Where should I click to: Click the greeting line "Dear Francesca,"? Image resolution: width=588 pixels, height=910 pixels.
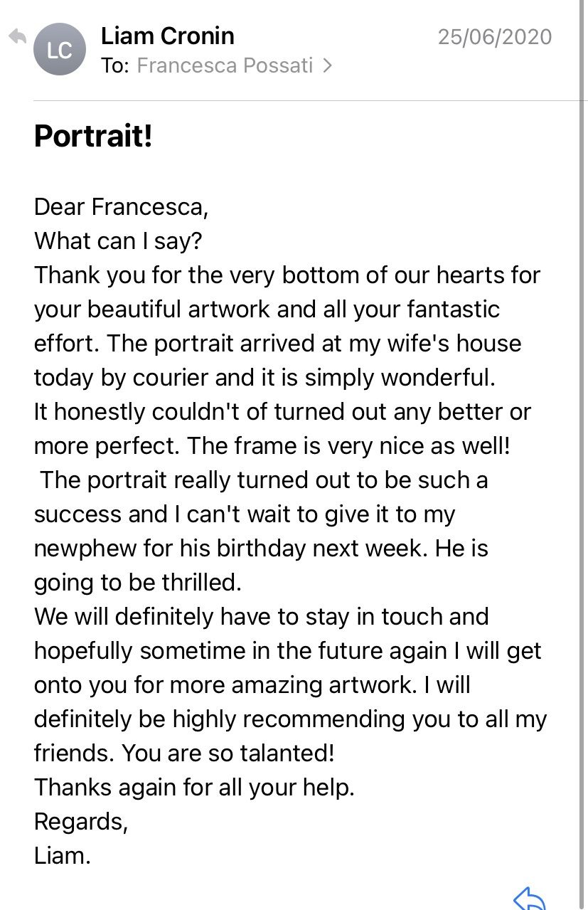coord(122,207)
